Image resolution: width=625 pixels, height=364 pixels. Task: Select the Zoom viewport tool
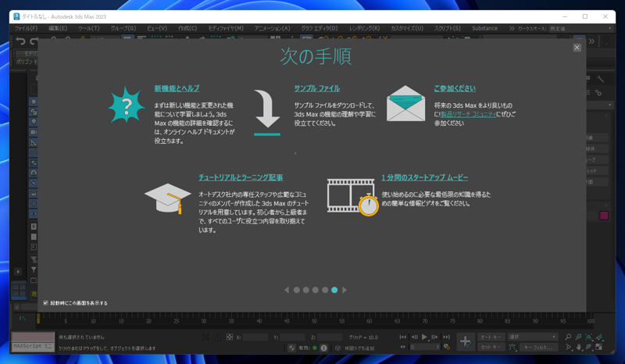569,337
